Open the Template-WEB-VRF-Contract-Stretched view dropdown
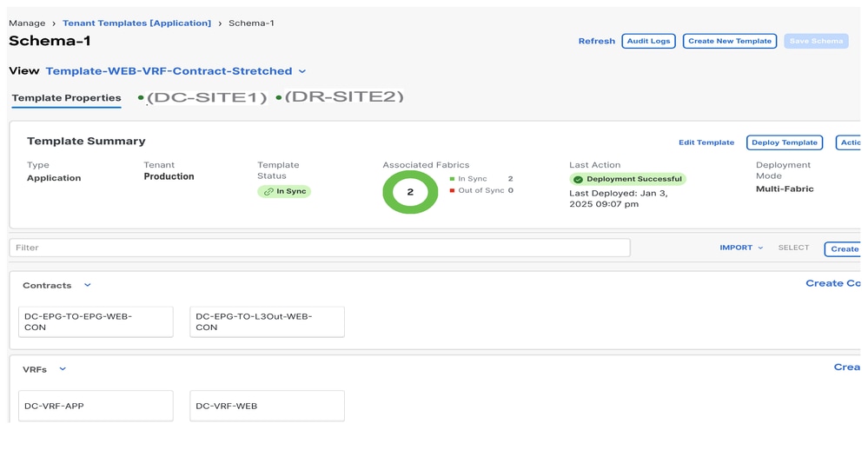This screenshot has height=463, width=868. coord(176,71)
